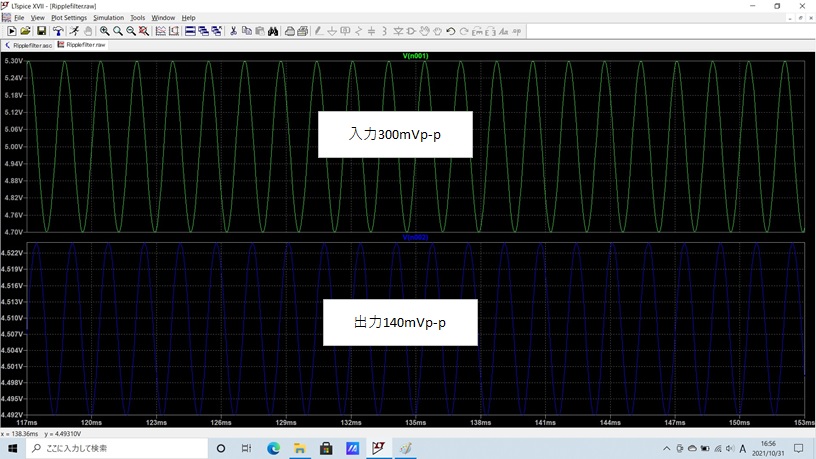Image resolution: width=816 pixels, height=459 pixels.
Task: Click the V(n002) trace label
Action: tap(415, 238)
